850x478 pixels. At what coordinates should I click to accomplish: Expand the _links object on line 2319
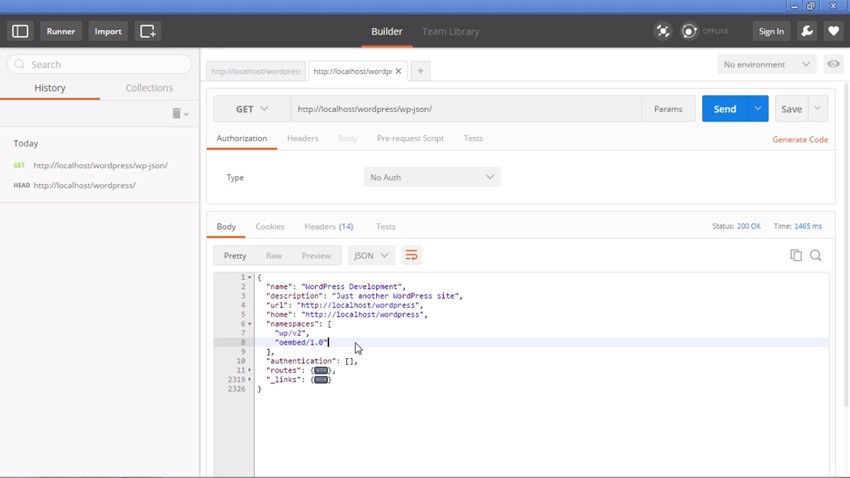pyautogui.click(x=249, y=379)
